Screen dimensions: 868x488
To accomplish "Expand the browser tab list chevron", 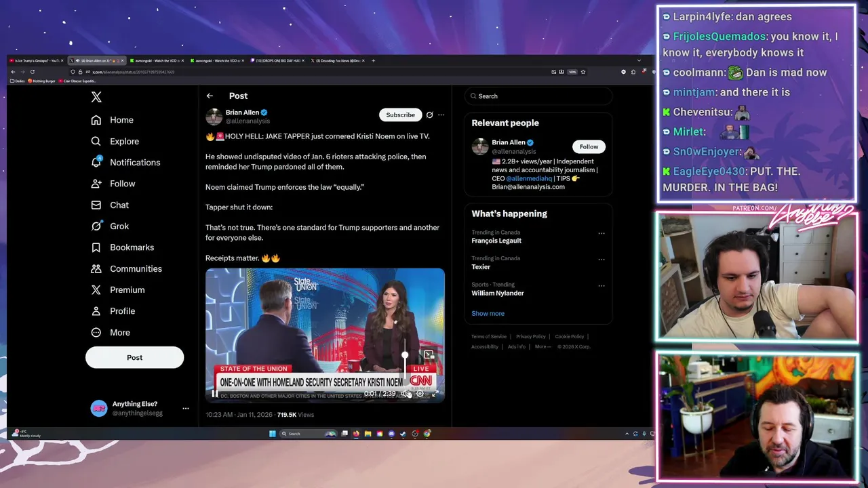I will click(639, 60).
